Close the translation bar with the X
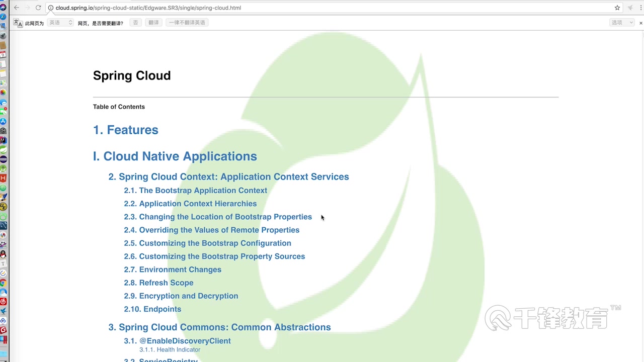 coord(640,23)
